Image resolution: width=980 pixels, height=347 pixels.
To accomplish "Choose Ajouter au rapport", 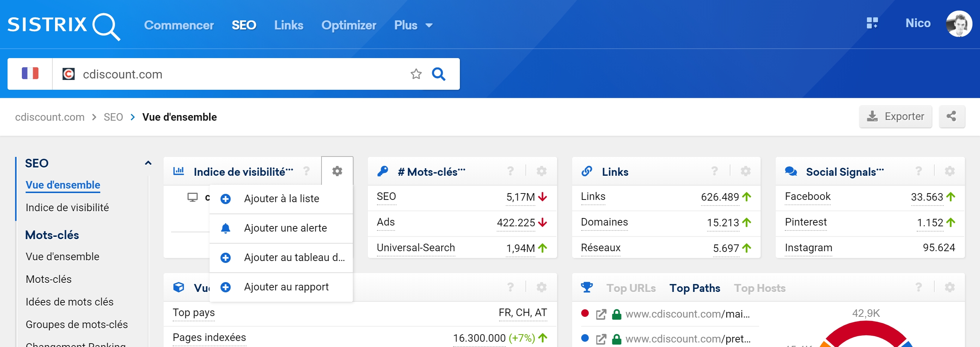I will point(281,287).
